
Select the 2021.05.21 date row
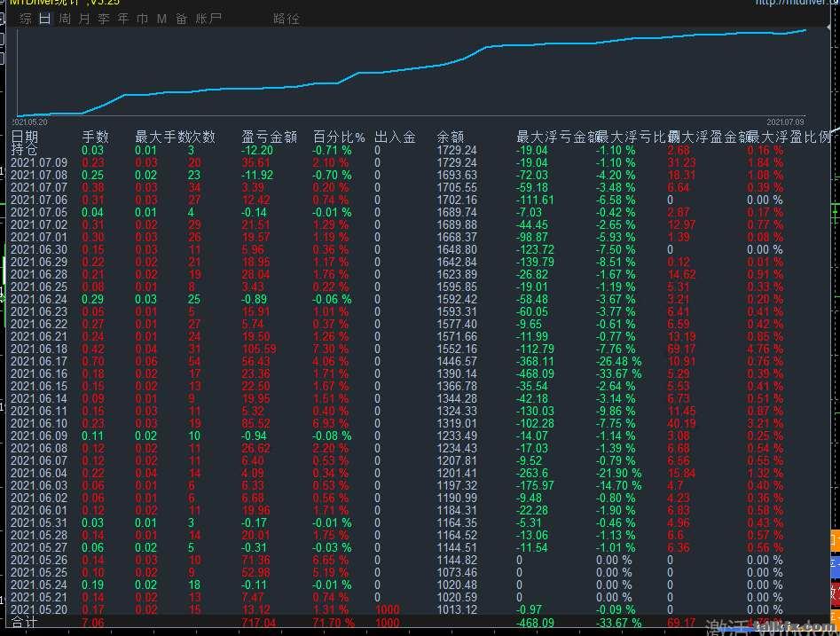(39, 597)
